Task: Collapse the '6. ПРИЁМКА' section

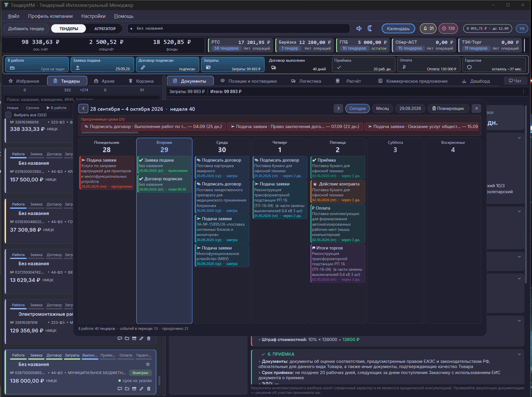Action: [x=519, y=354]
